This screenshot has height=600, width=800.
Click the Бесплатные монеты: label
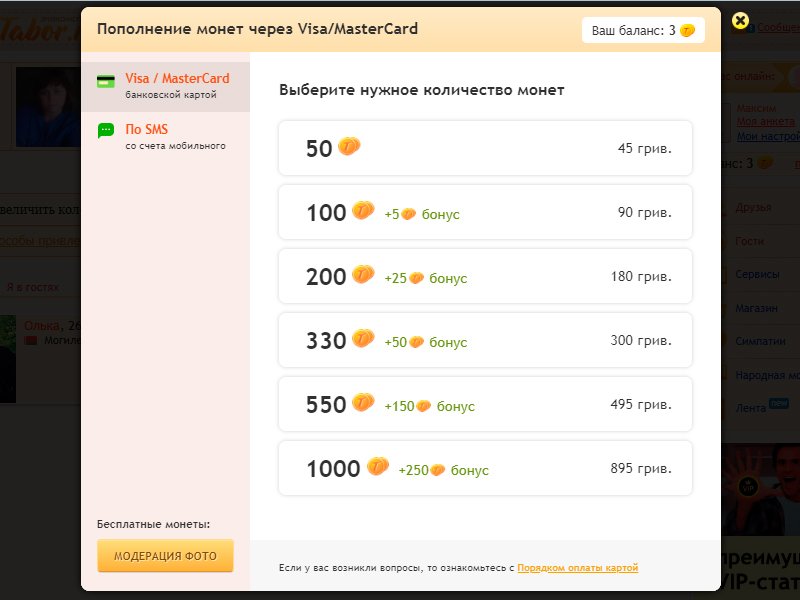154,524
